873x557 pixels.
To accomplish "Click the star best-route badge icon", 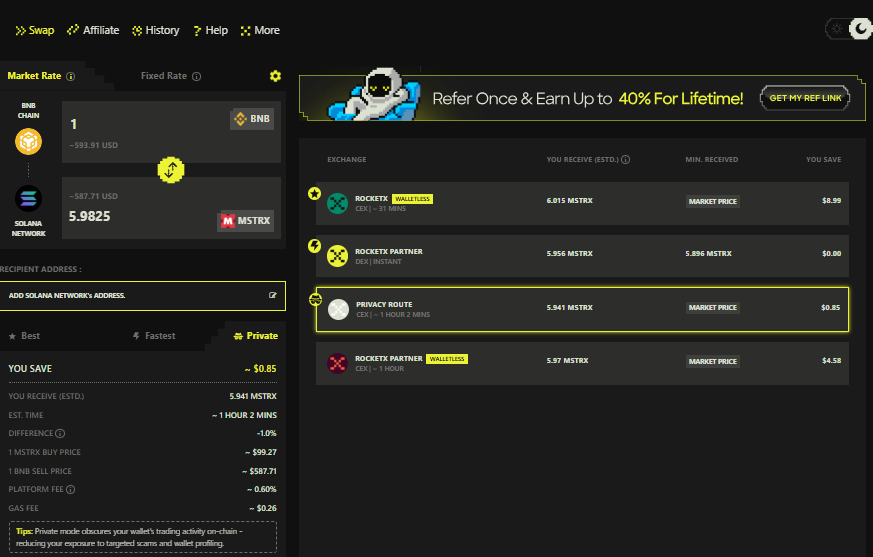I will coord(315,193).
